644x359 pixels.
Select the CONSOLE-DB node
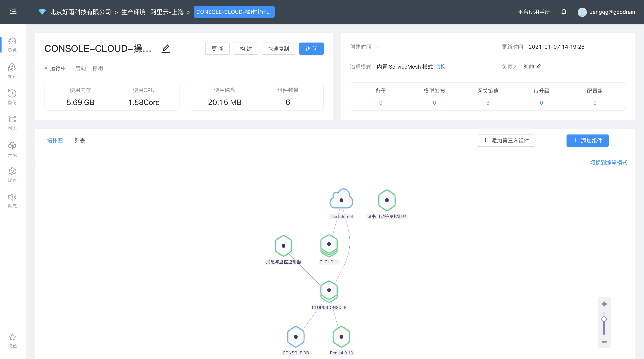coord(296,337)
